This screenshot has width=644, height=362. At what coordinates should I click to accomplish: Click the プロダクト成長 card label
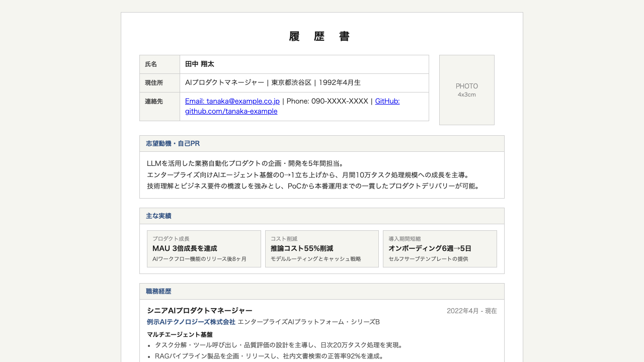pos(171,239)
